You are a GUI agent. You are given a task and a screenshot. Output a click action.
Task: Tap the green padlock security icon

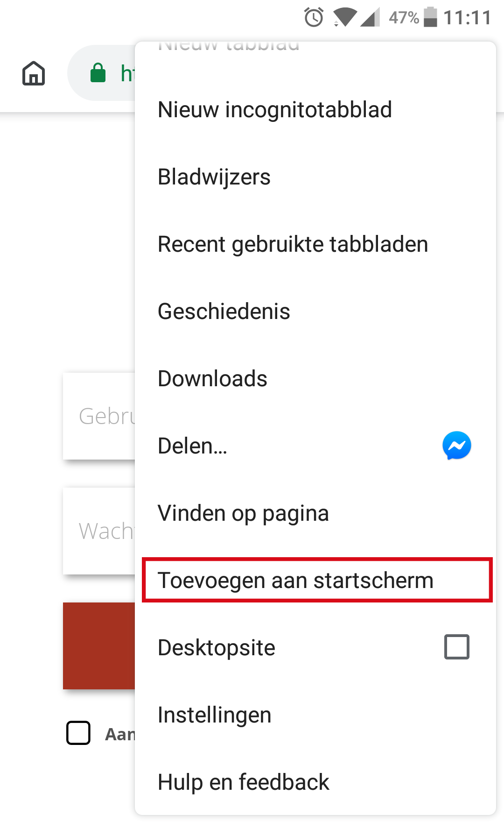pyautogui.click(x=98, y=73)
